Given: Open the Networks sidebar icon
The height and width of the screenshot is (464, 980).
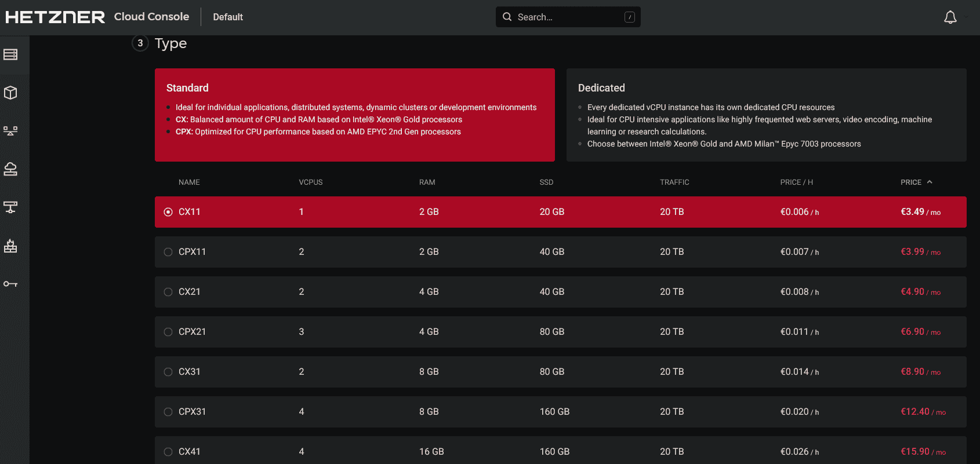Looking at the screenshot, I should click(x=10, y=207).
